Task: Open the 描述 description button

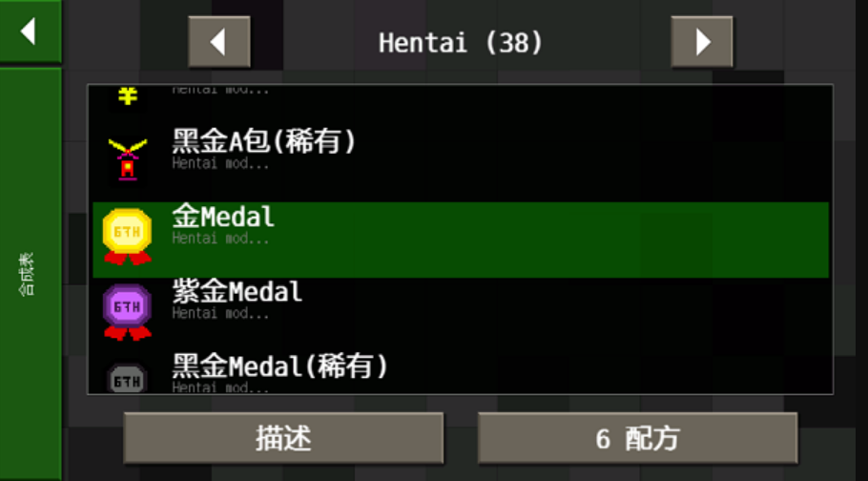Action: pos(283,438)
